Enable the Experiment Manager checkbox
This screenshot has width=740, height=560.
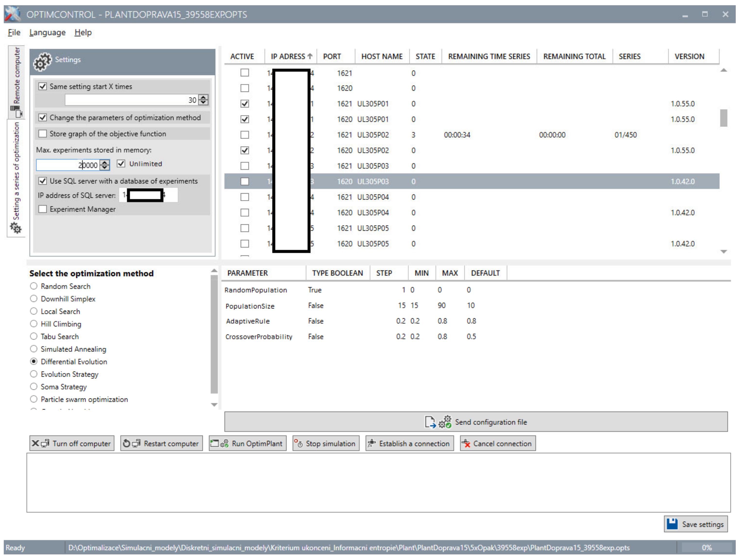[42, 209]
